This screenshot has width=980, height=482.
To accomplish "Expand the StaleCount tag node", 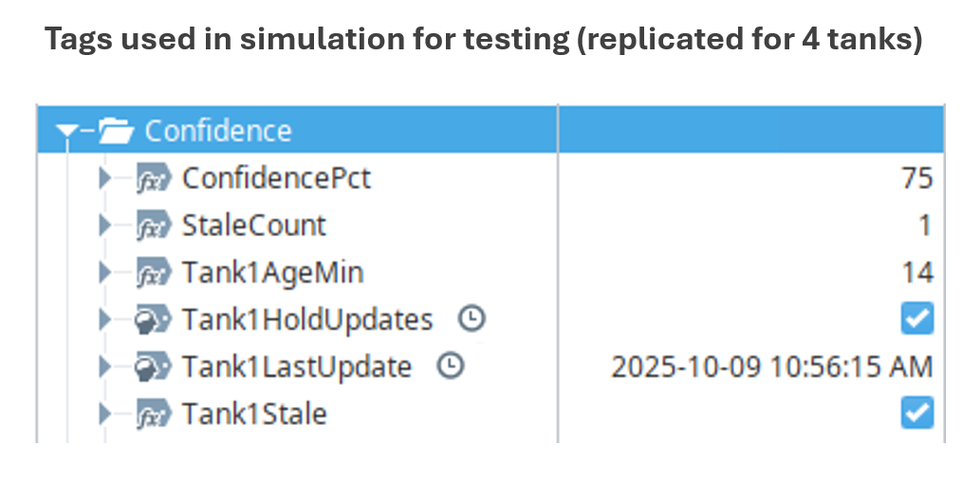I will [x=105, y=225].
